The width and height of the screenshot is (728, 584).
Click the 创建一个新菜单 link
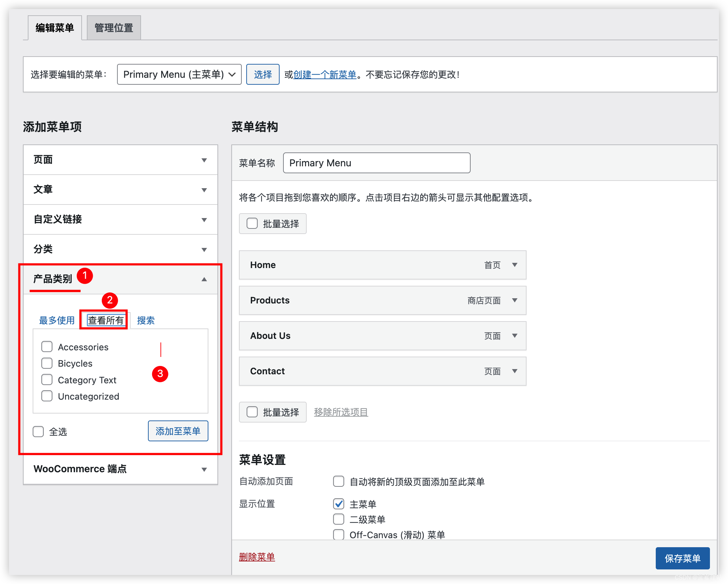coord(325,75)
